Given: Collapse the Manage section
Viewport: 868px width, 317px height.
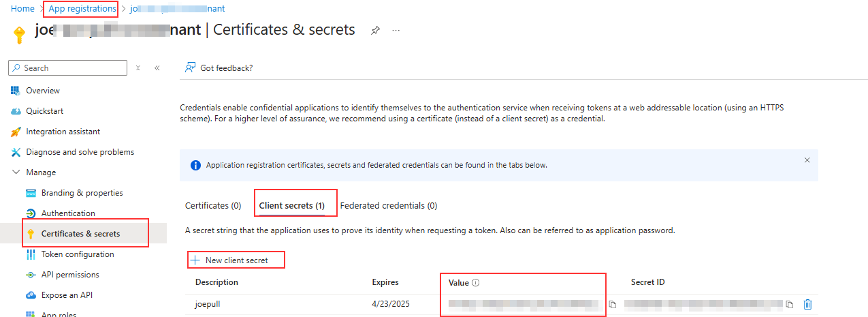Looking at the screenshot, I should coord(16,172).
